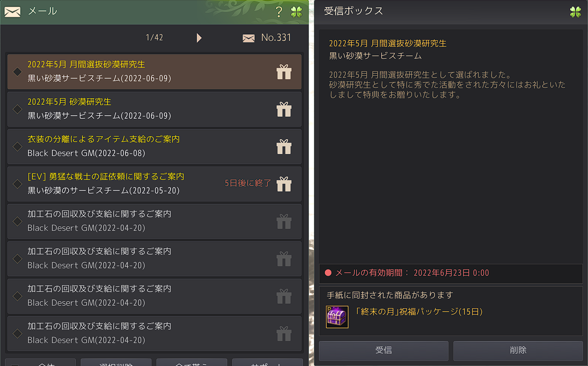Click the gift icon on 衣装の分離 mail

[284, 147]
